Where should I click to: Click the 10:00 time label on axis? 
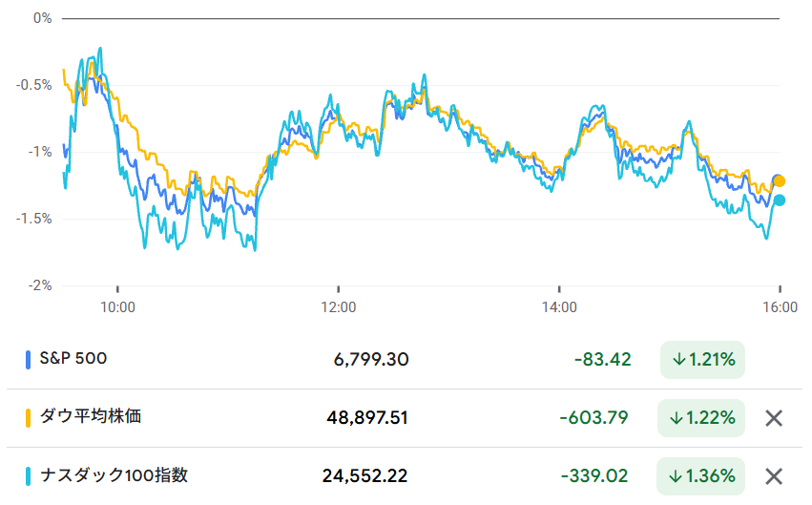pyautogui.click(x=118, y=307)
